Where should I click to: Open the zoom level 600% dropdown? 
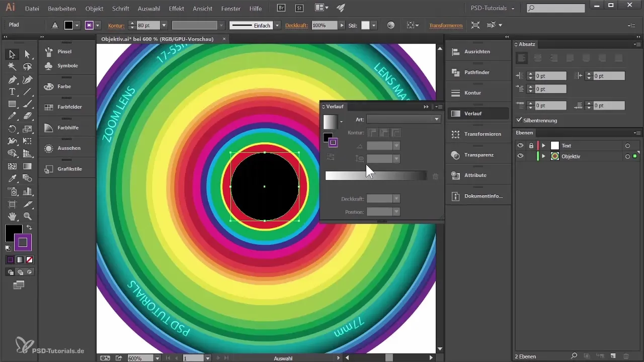157,358
